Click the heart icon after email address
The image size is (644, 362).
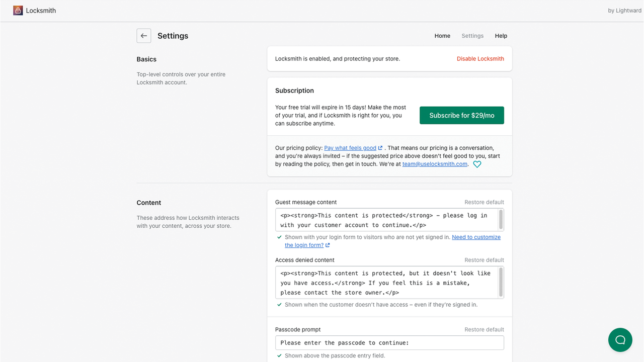[x=477, y=164]
